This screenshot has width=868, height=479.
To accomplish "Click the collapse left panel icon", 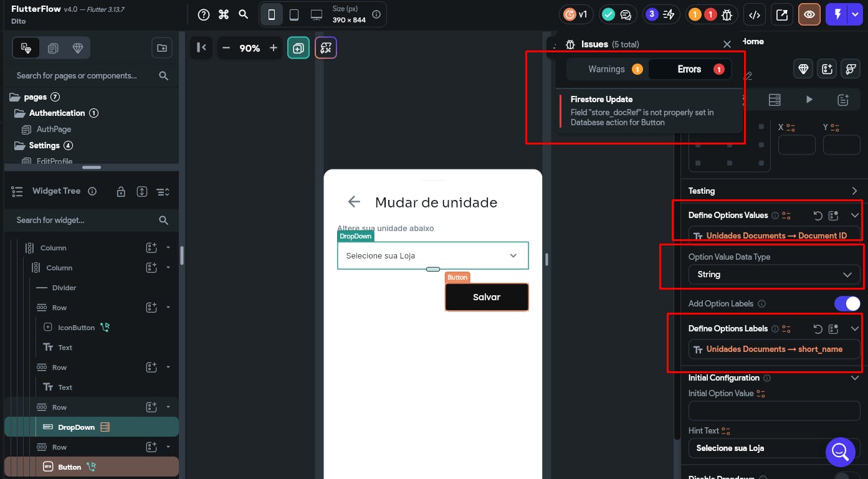I will (x=201, y=48).
